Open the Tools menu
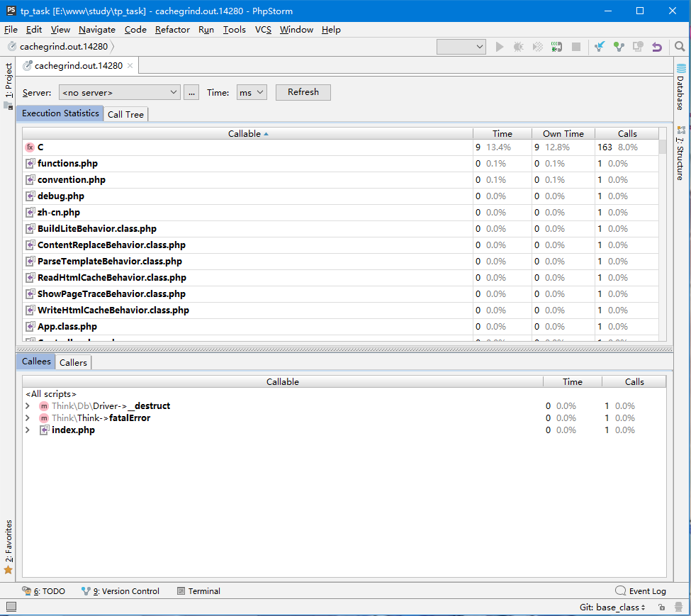The height and width of the screenshot is (616, 691). (234, 30)
